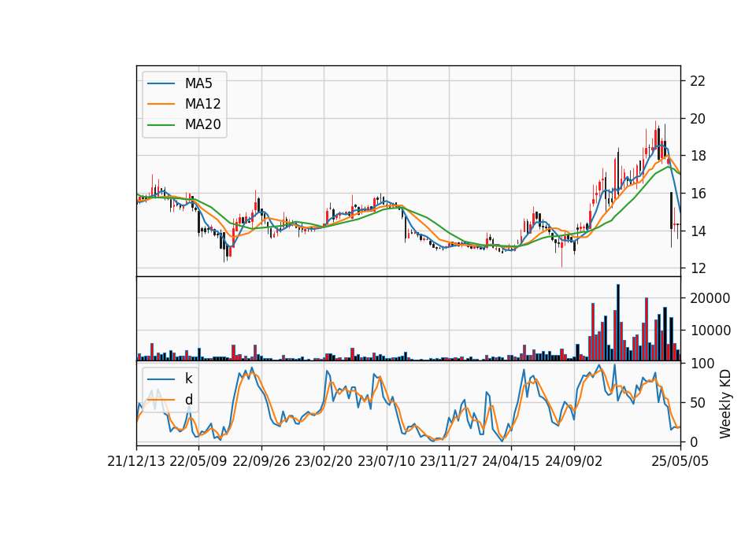Click the Weekly KD axis label
Screen dimensions: 756x543
(725, 404)
